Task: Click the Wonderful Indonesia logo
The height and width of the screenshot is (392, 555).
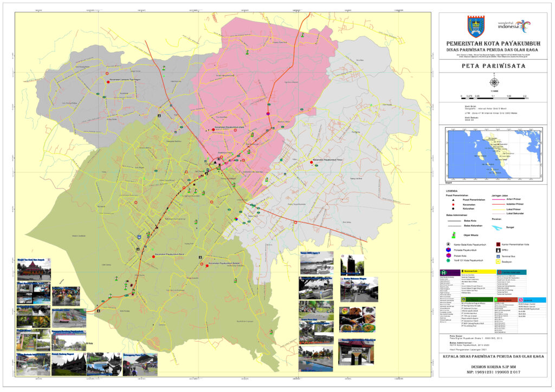Action: click(x=514, y=25)
